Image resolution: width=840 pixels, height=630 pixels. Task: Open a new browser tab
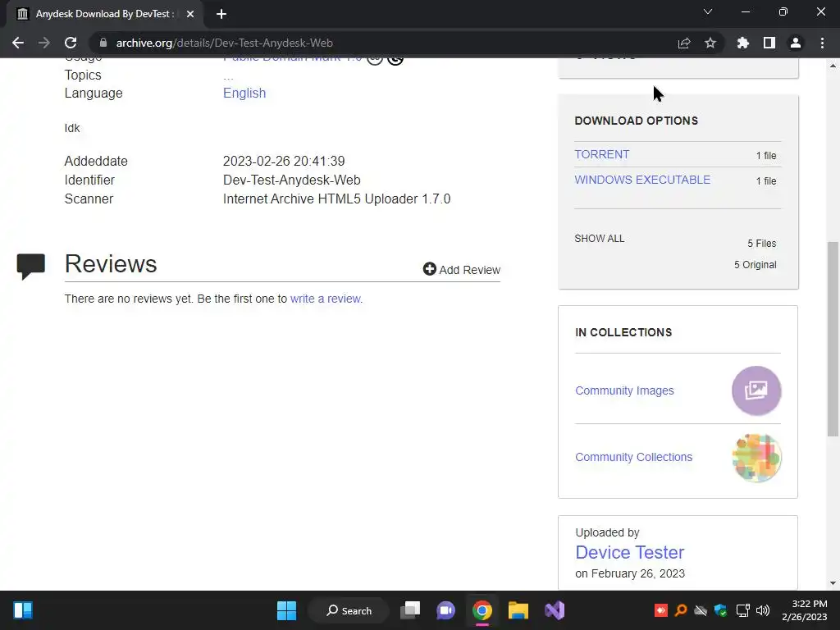coord(221,14)
